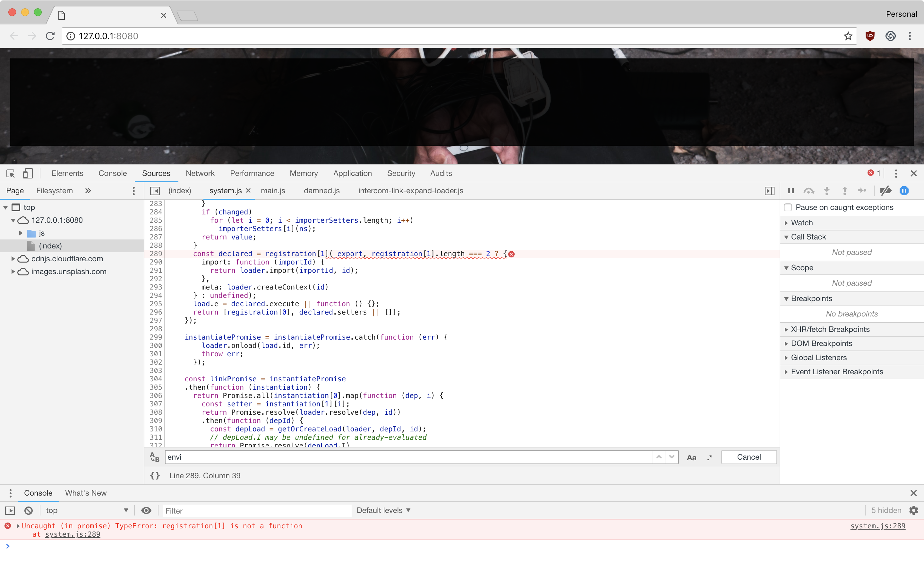Screen dimensions: 924x563
Task: Click the Step over next function call icon
Action: click(809, 191)
